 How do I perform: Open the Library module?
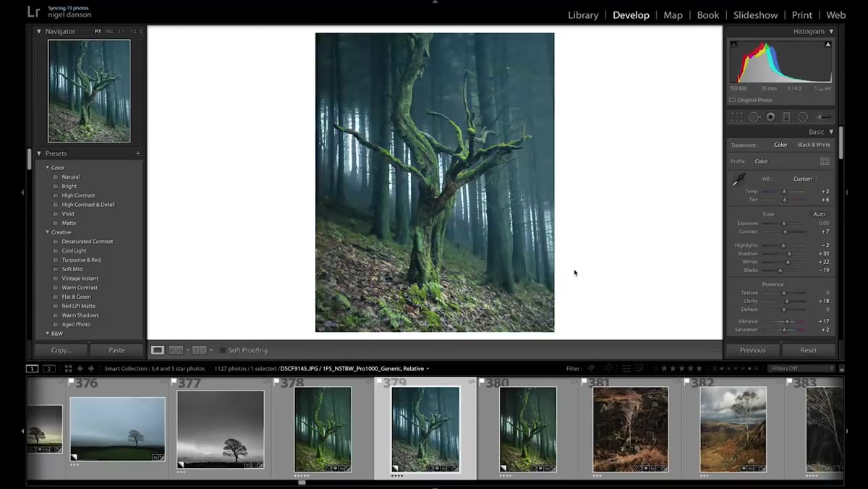pos(583,14)
